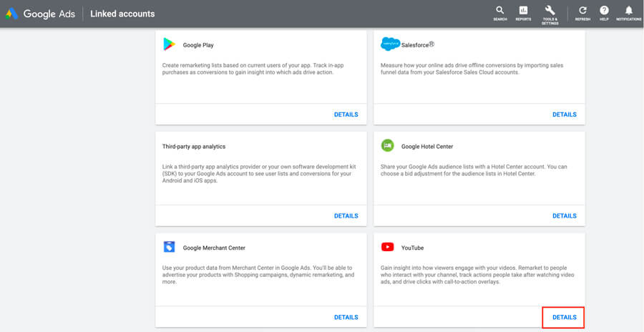The width and height of the screenshot is (644, 332).
Task: Click the YouTube logo icon
Action: [387, 248]
